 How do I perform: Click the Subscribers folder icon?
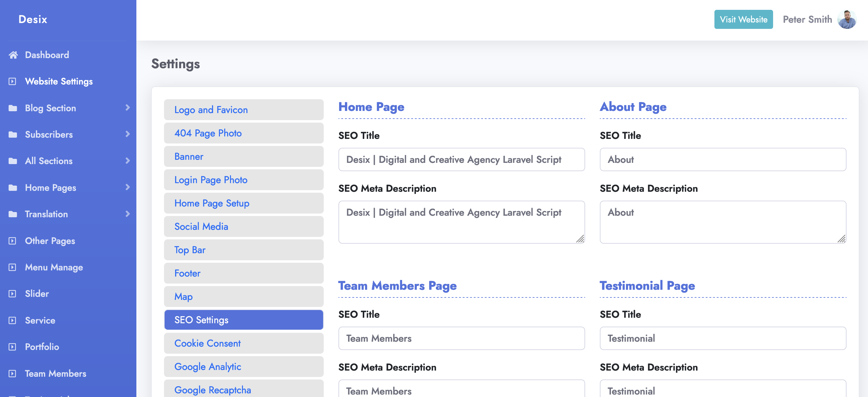point(13,134)
